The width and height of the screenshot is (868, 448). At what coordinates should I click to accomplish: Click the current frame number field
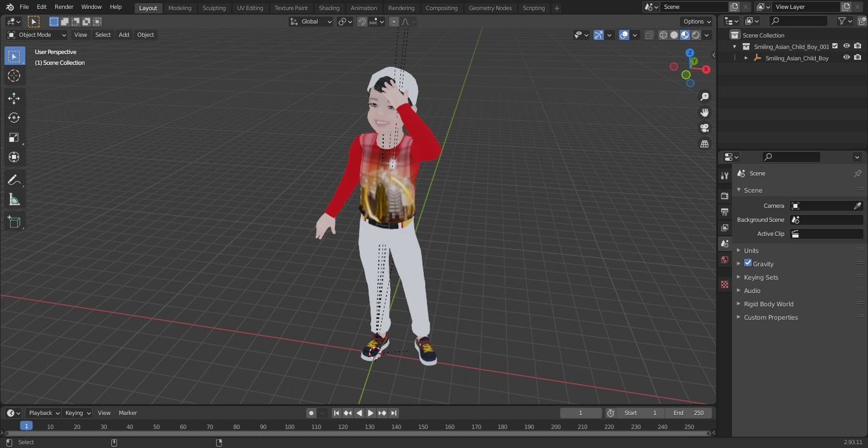click(x=581, y=413)
